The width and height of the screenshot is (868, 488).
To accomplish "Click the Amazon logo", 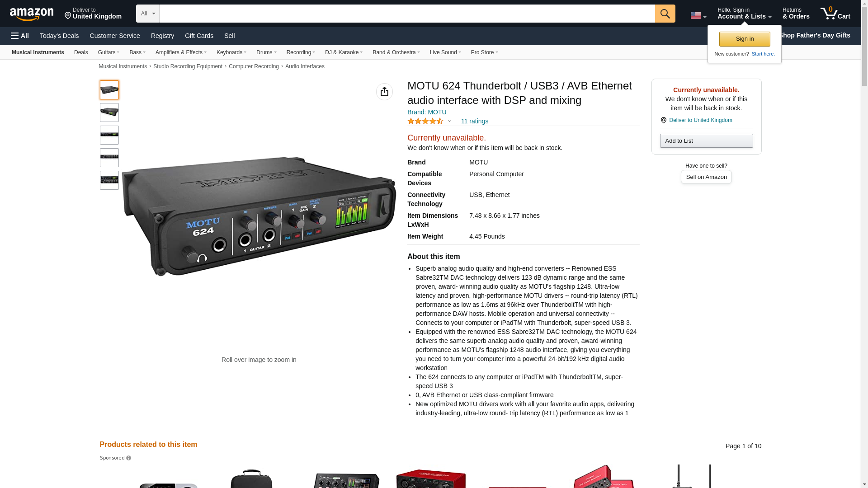I will [32, 14].
